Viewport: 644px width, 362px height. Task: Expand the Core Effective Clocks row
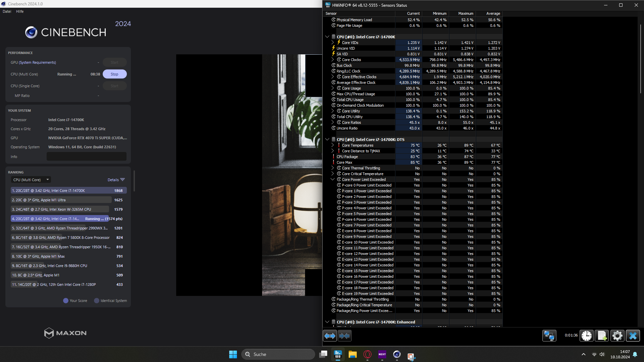point(333,77)
